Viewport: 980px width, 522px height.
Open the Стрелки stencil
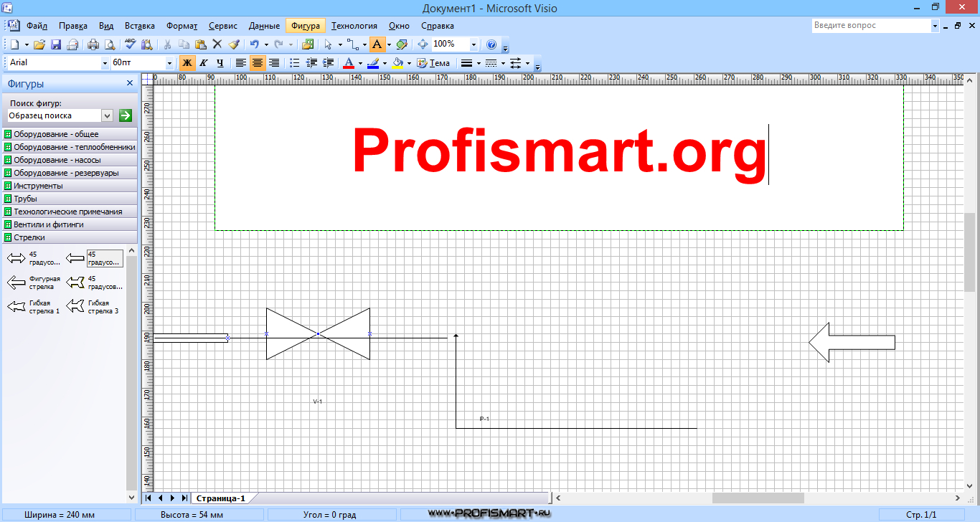pos(68,237)
